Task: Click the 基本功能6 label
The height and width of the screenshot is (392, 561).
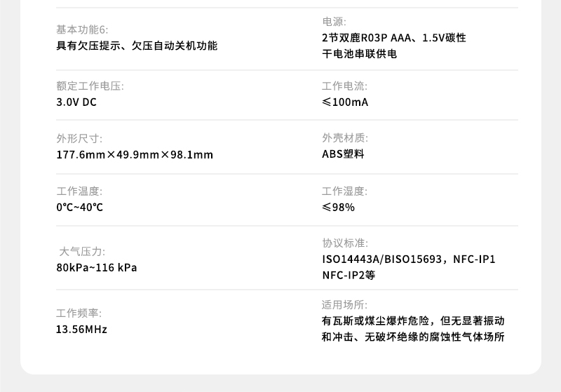Action: click(x=82, y=29)
